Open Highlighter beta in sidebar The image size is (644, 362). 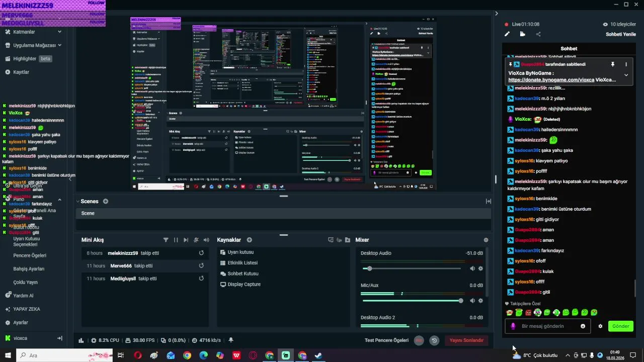[x=29, y=58]
